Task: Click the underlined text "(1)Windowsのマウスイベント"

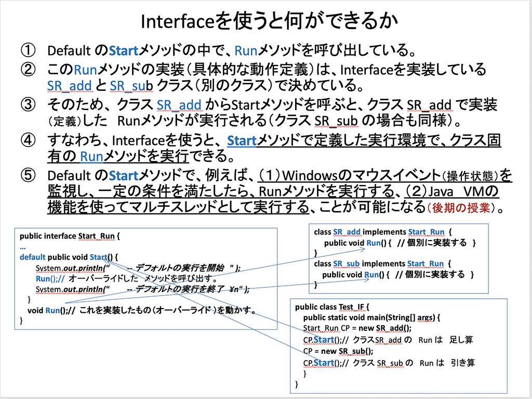Action: tap(350, 176)
